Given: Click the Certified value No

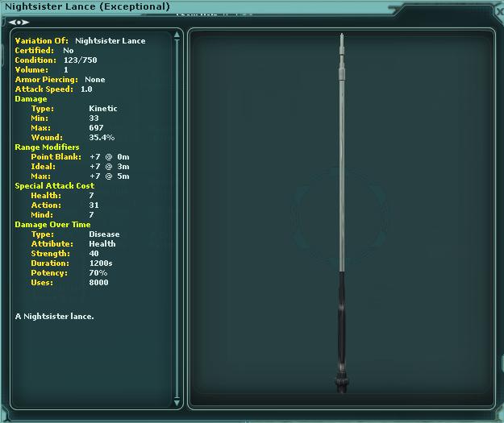Looking at the screenshot, I should (69, 51).
